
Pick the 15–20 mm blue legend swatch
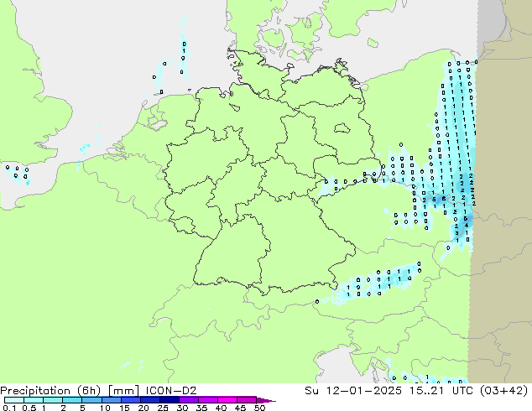pos(131,400)
